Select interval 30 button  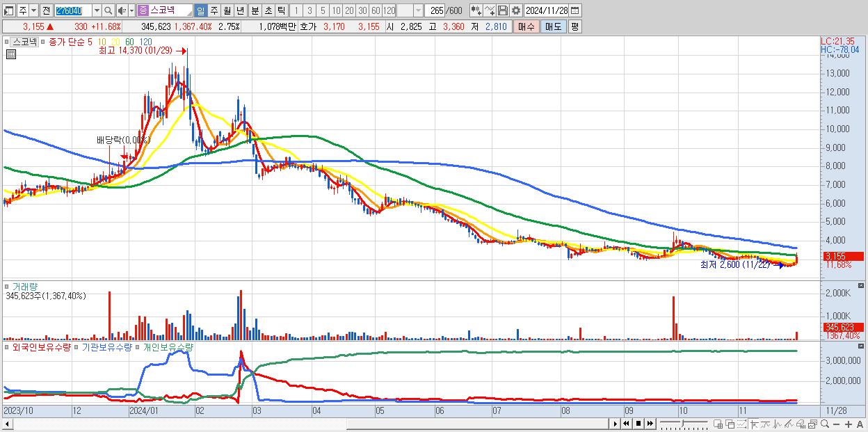[x=362, y=10]
